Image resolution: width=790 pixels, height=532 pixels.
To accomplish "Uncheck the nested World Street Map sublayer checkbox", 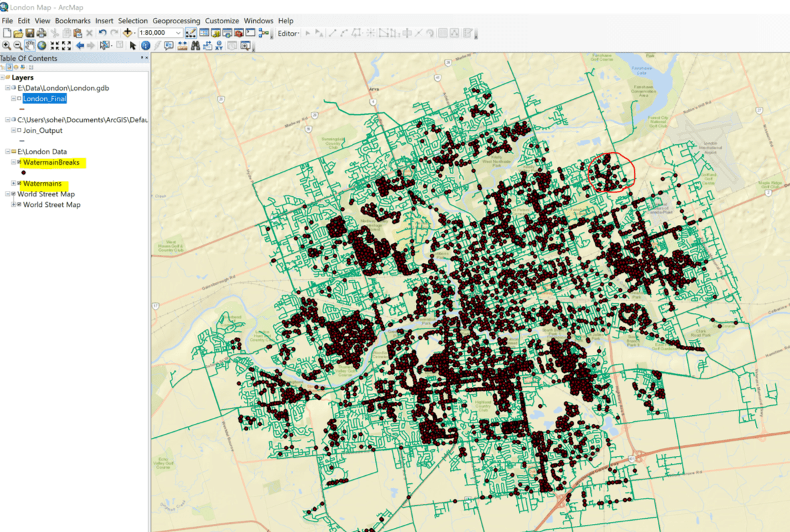I will tap(19, 204).
